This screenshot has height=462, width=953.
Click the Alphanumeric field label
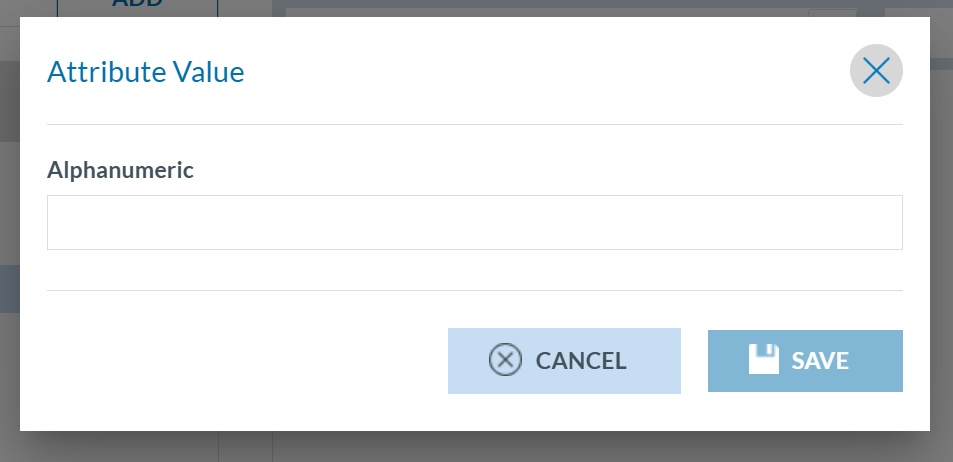coord(120,170)
